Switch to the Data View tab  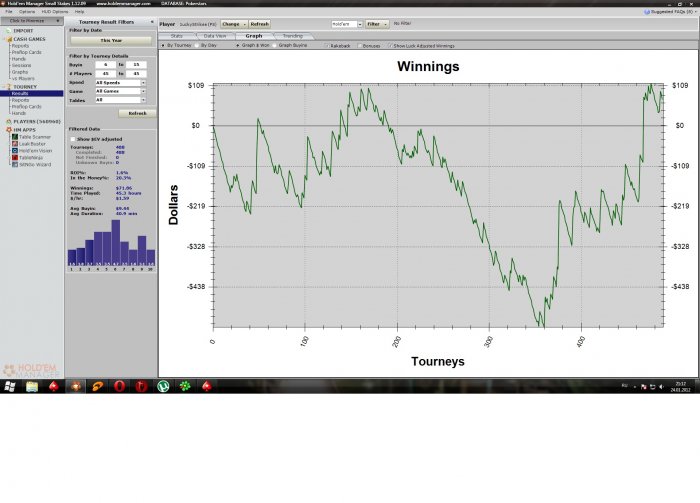[x=215, y=36]
